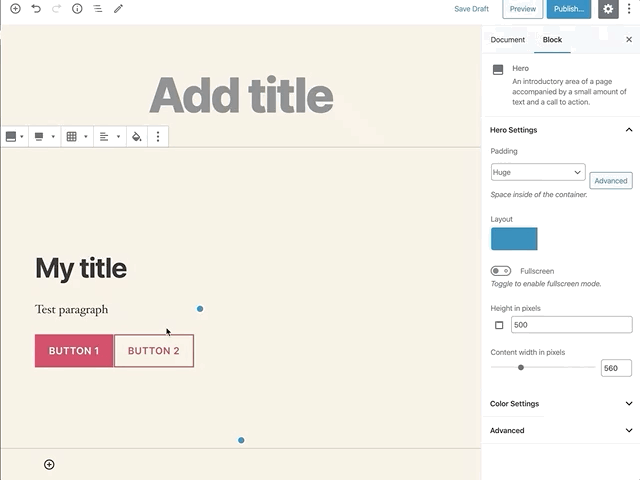Viewport: 640px width, 480px height.
Task: Click the grid layout icon in block toolbar
Action: (x=72, y=136)
